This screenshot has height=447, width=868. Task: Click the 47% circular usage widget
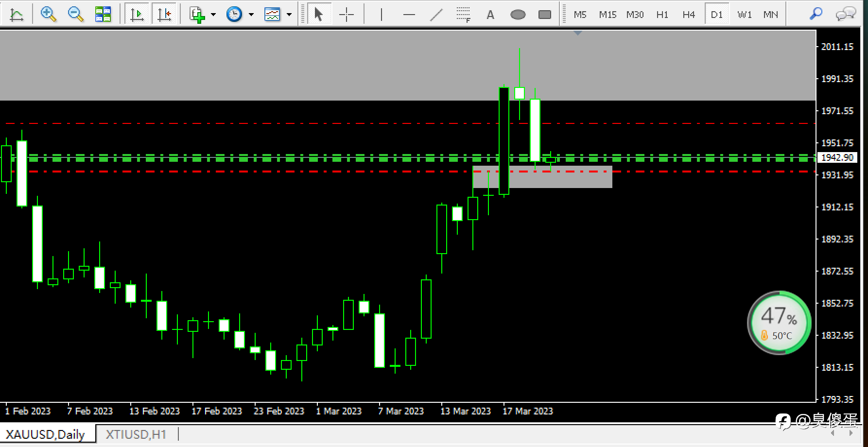coord(779,323)
